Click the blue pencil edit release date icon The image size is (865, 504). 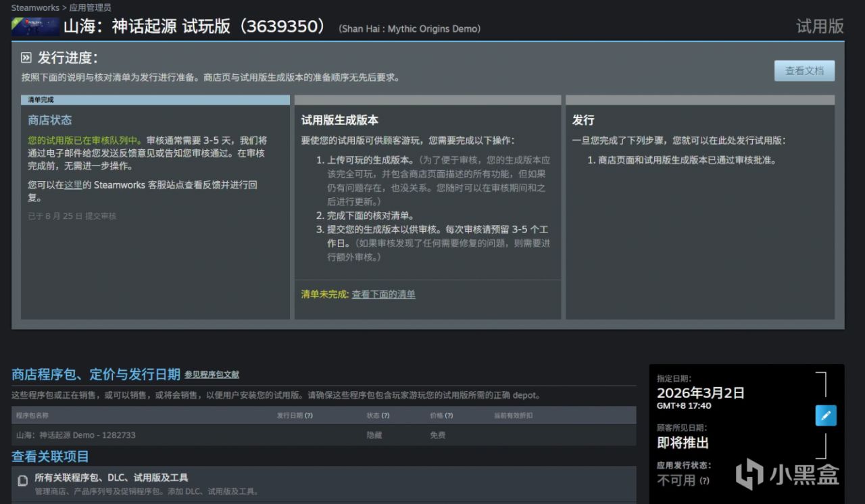coord(826,415)
